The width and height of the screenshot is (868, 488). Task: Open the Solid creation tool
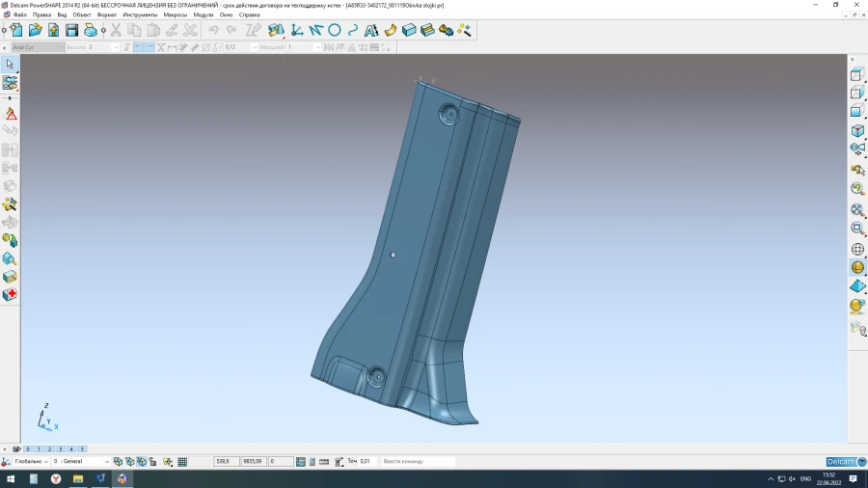point(409,30)
